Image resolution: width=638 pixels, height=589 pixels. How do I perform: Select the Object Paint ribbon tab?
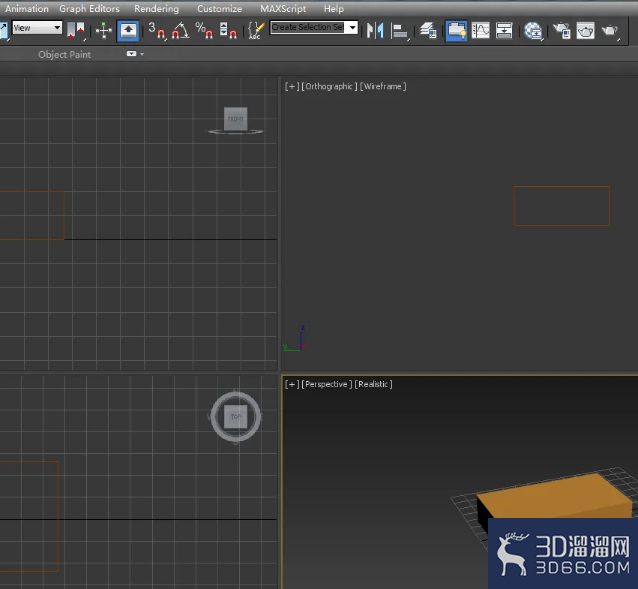64,55
